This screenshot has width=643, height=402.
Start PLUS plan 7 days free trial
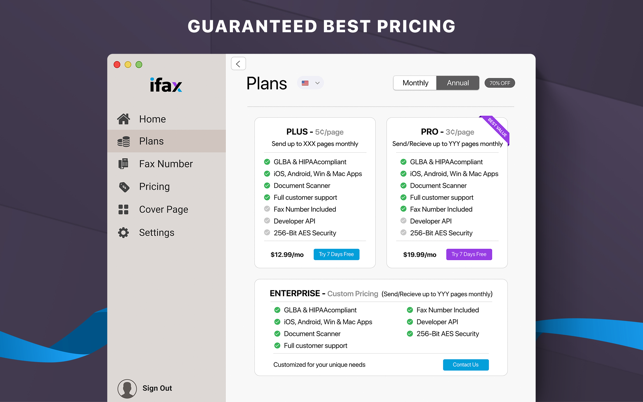pos(336,254)
